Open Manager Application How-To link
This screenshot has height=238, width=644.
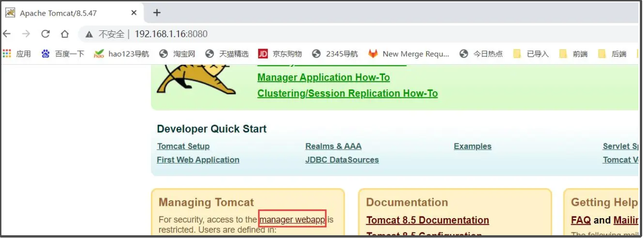(323, 78)
